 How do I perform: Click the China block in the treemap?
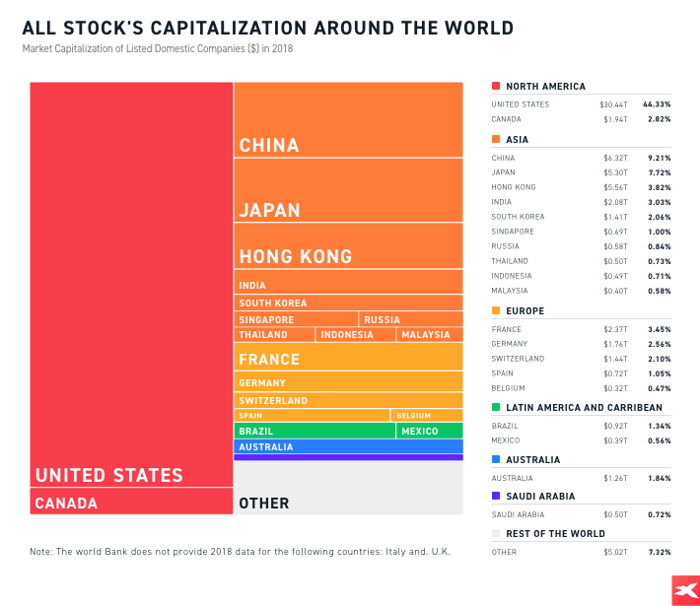[348, 120]
